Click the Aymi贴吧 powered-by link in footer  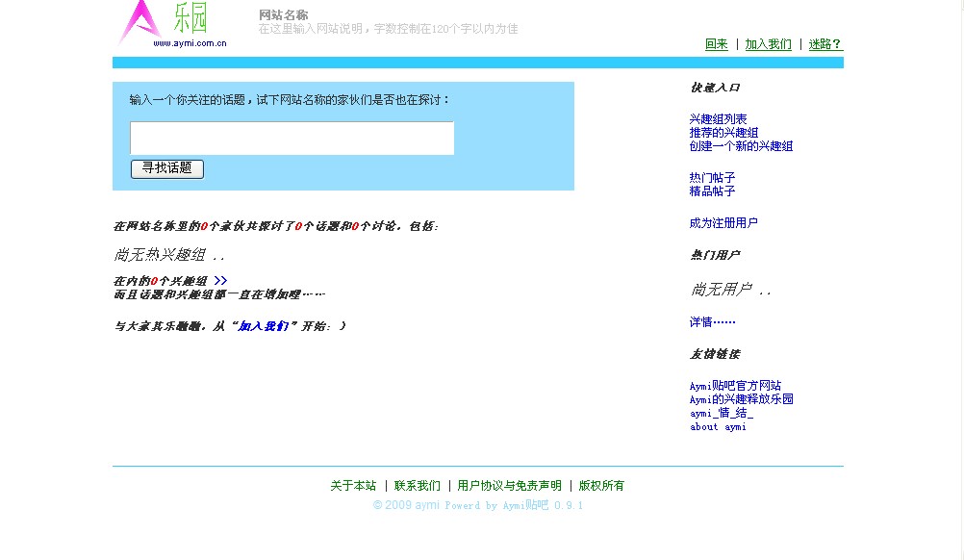pos(525,505)
